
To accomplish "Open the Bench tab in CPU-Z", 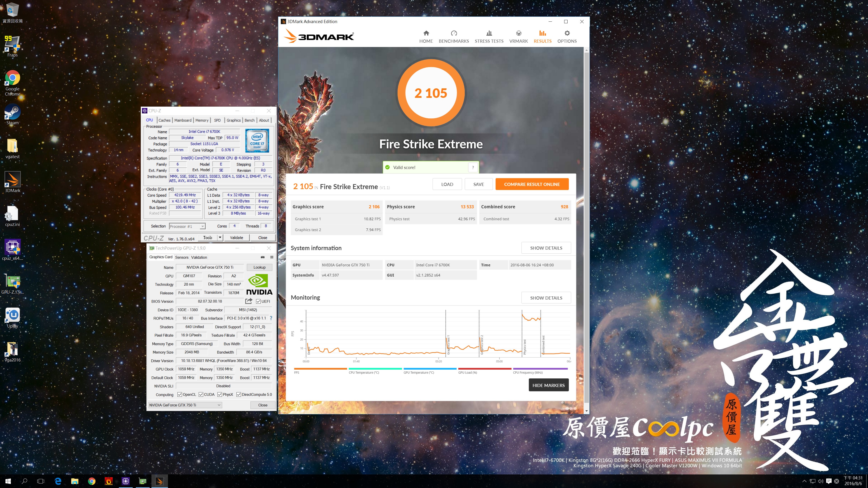I will (x=250, y=120).
